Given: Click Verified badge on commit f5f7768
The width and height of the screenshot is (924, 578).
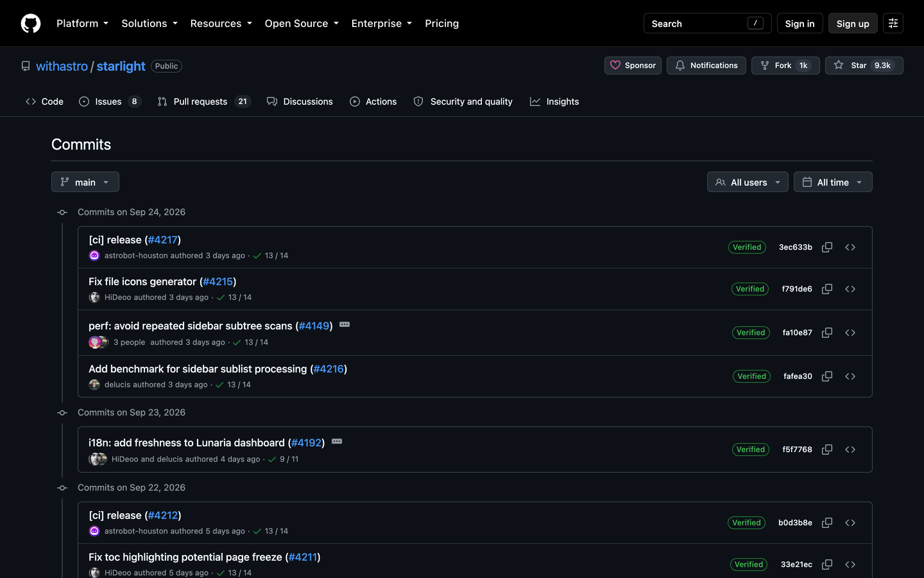Looking at the screenshot, I should [x=751, y=450].
